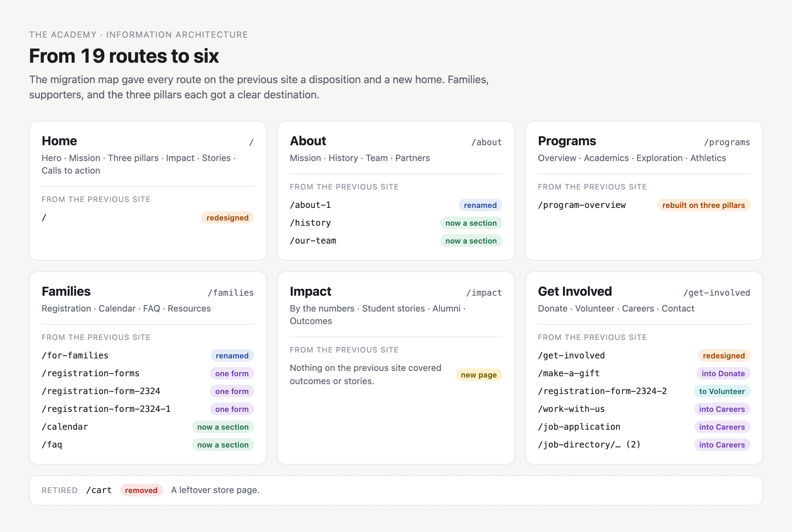The height and width of the screenshot is (532, 792).
Task: Click the /registration-form-2324-1 route
Action: tap(106, 409)
